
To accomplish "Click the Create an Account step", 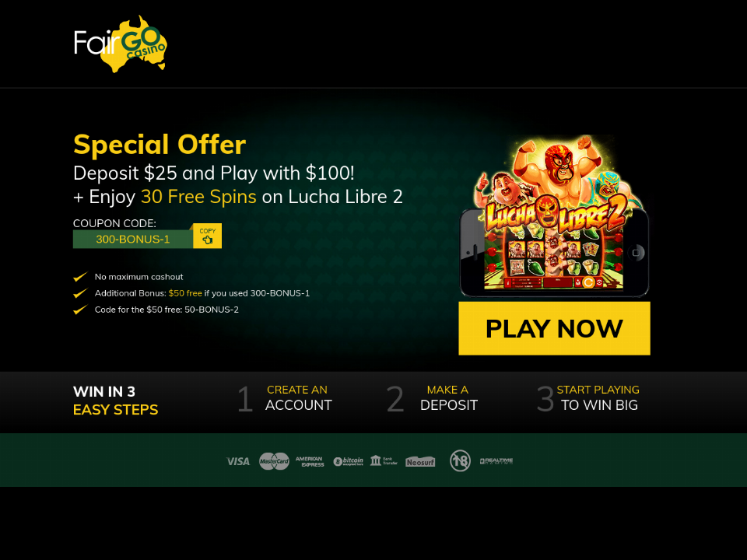I will (x=285, y=397).
